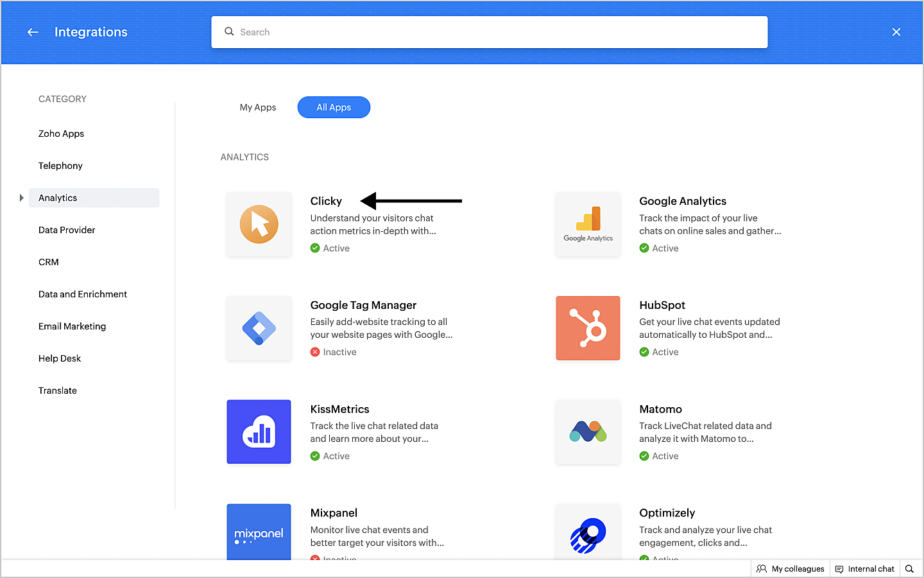Image resolution: width=924 pixels, height=578 pixels.
Task: Click the green Active check under Clicky
Action: [x=315, y=248]
